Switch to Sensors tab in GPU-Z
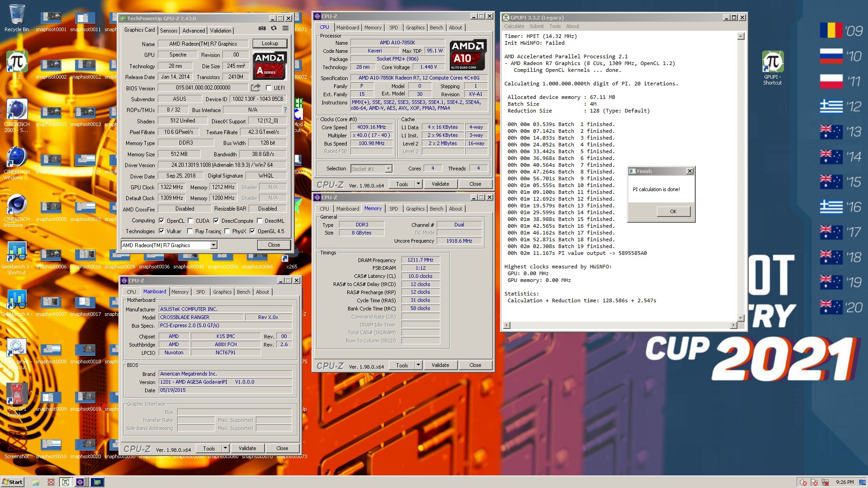Screen dimensions: 868x488 click(169, 30)
